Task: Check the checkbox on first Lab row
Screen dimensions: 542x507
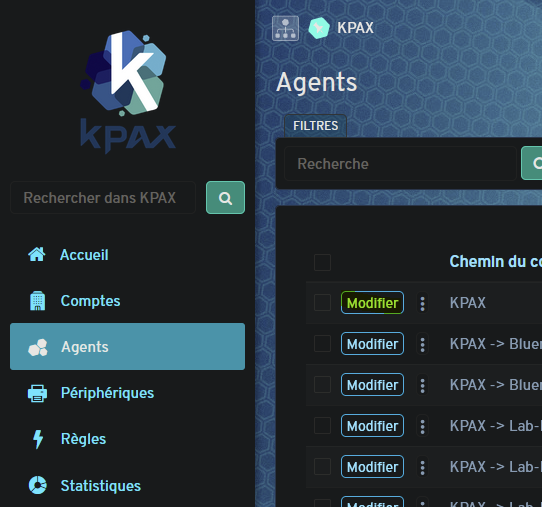Action: point(322,425)
